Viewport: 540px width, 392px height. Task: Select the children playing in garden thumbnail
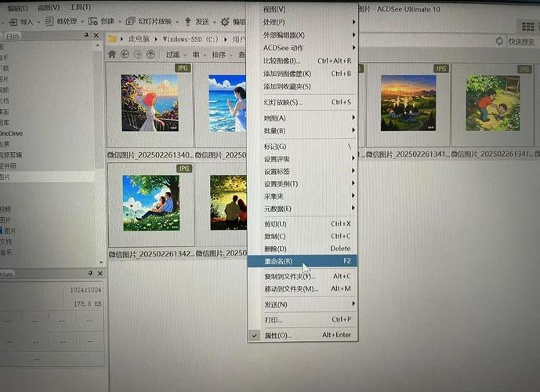(x=493, y=103)
